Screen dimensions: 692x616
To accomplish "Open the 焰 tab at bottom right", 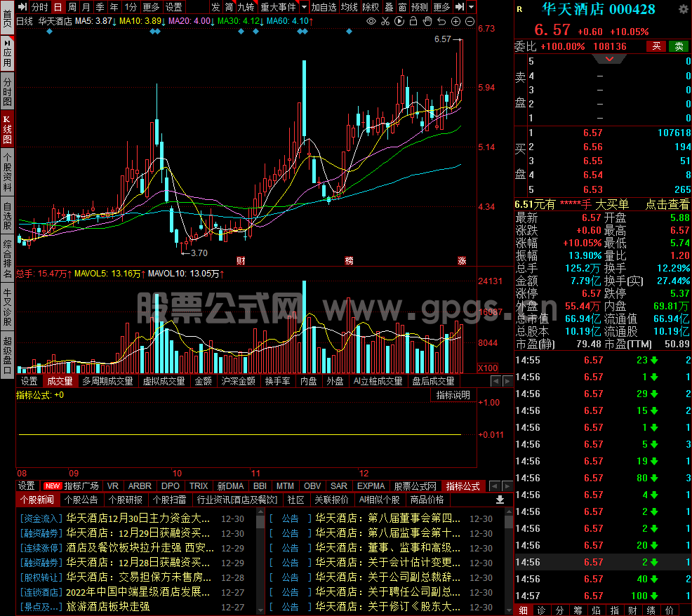I will tap(596, 610).
